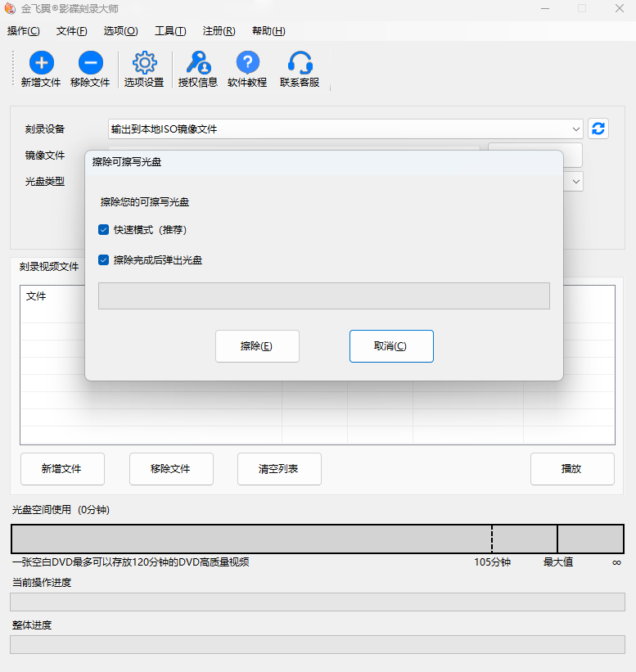Expand the 刻录设备 dropdown
Screen dimensions: 636x672
576,129
